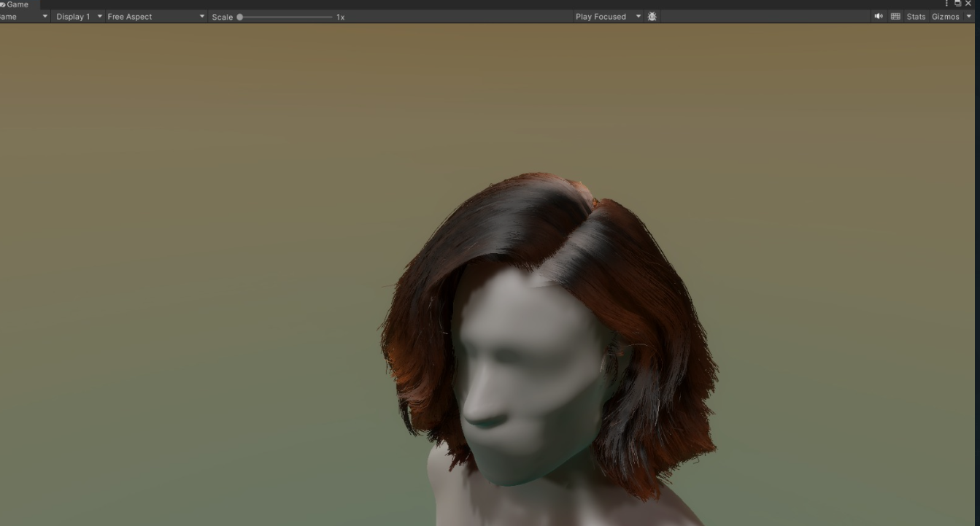Open the Play Focused dropdown
The image size is (980, 526).
tap(608, 17)
